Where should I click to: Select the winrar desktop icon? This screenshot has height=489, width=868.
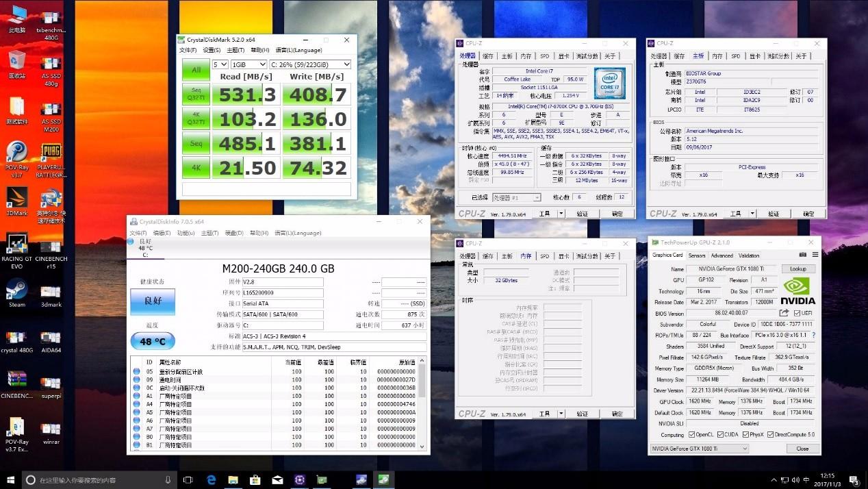(51, 433)
